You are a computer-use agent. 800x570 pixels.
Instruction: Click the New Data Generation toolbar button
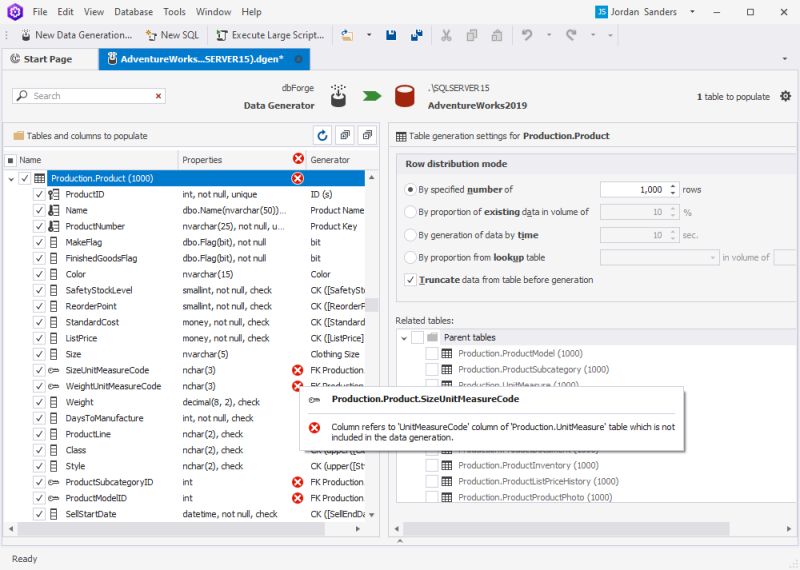point(76,35)
